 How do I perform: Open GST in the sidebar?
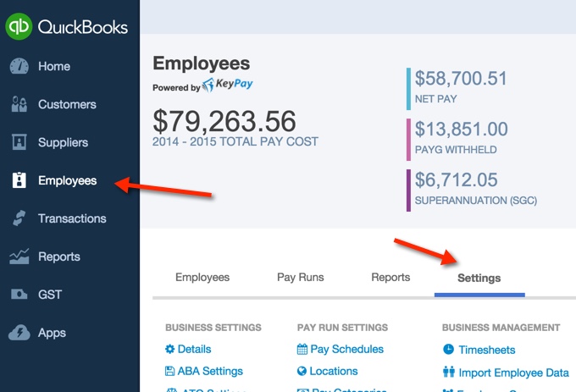(x=50, y=295)
